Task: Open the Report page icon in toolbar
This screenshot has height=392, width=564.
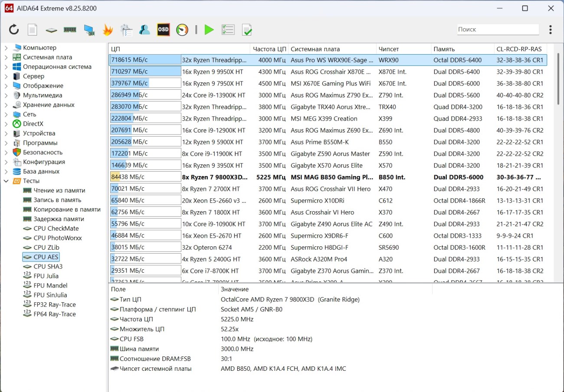Action: click(x=33, y=29)
